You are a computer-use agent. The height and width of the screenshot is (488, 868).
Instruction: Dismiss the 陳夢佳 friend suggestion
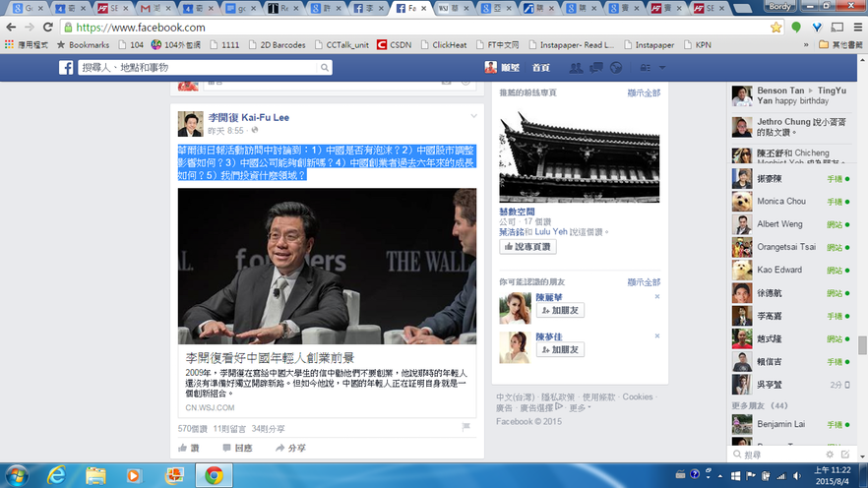(x=657, y=335)
